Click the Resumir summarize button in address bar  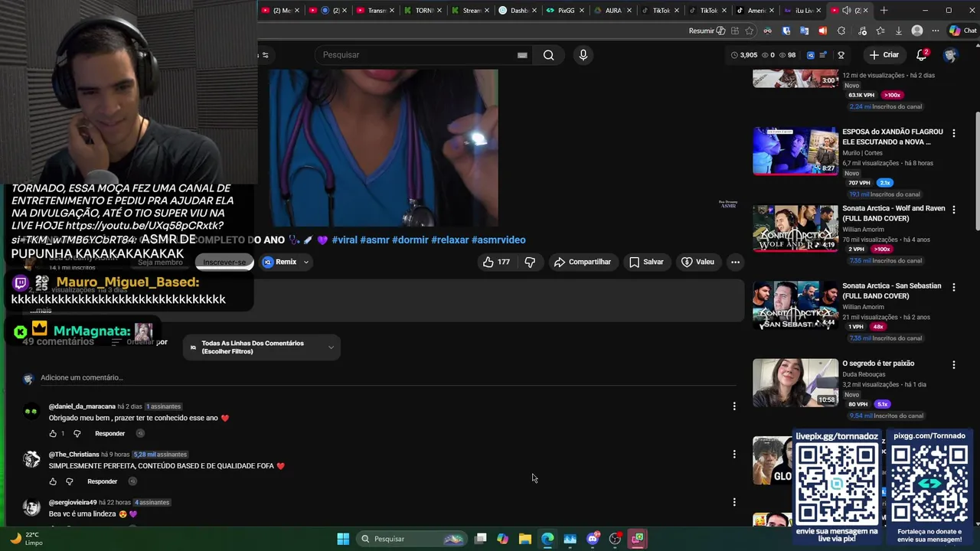[707, 31]
